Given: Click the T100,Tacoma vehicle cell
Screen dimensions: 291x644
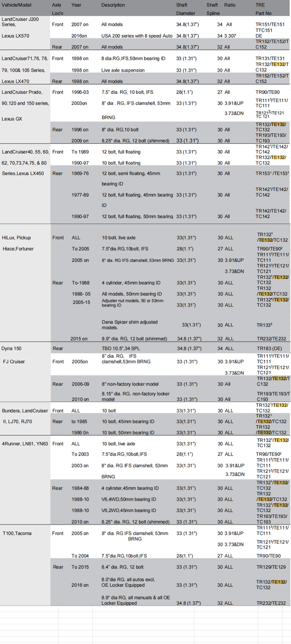Looking at the screenshot, I should 17,533.
